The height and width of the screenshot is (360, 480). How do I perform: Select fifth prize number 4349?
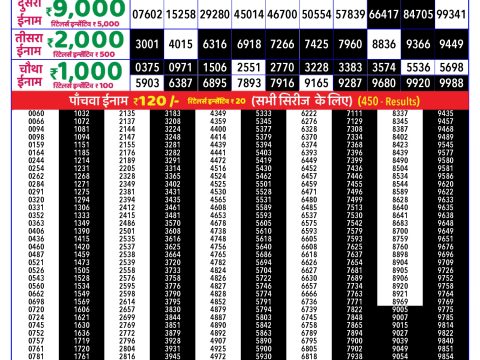coord(218,113)
